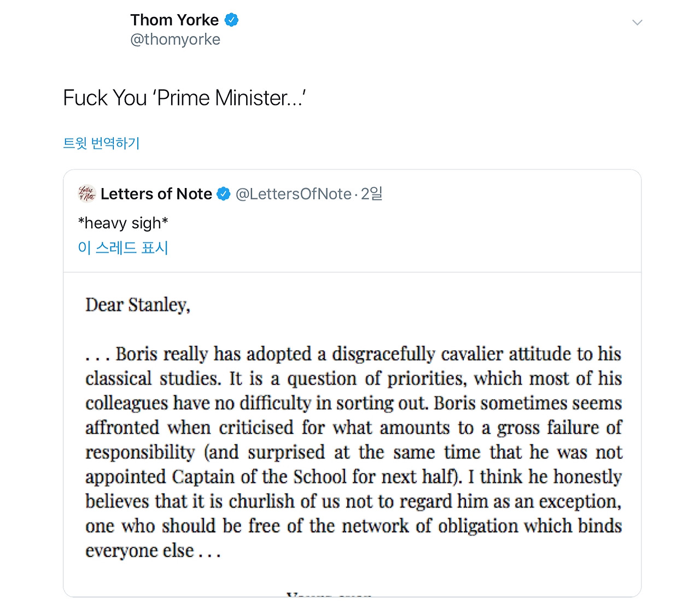Click the 'colleagues have no difficulty' line in letter
The height and width of the screenshot is (605, 700).
point(353,403)
